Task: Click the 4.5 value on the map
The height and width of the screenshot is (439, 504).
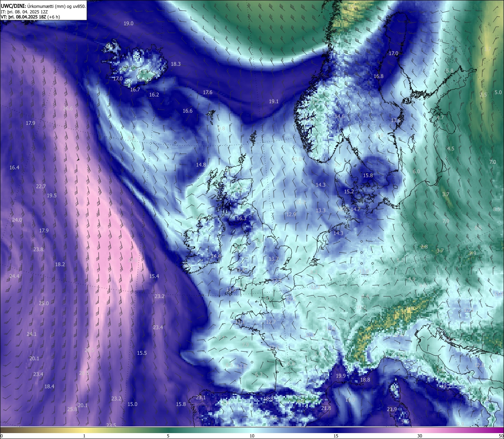Action: click(x=451, y=149)
